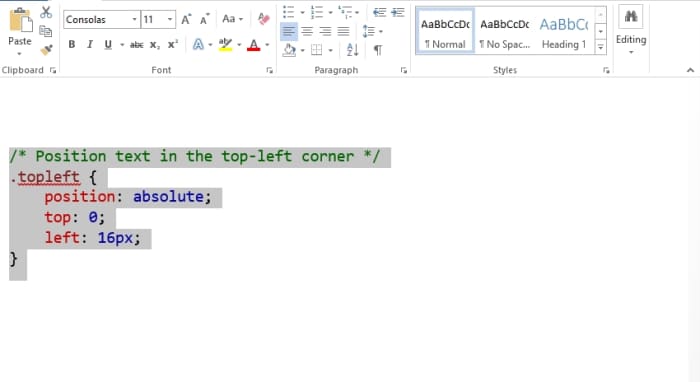
Task: Click the font size 11 field
Action: click(x=153, y=20)
